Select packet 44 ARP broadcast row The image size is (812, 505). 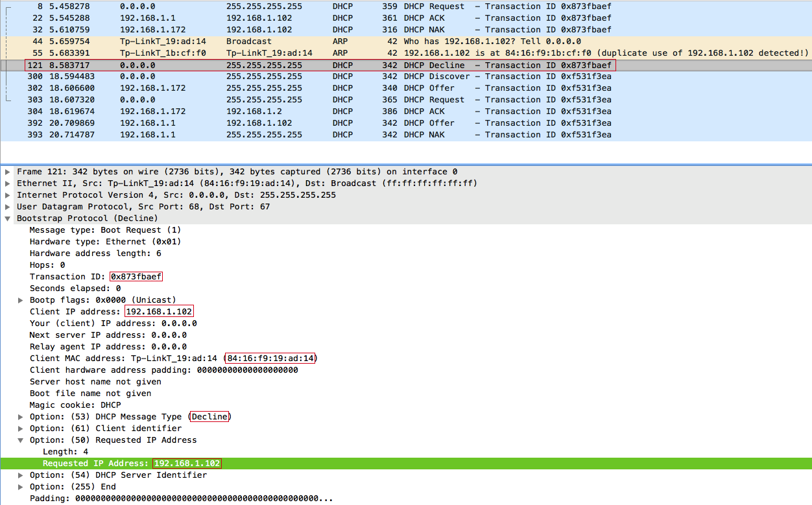406,41
